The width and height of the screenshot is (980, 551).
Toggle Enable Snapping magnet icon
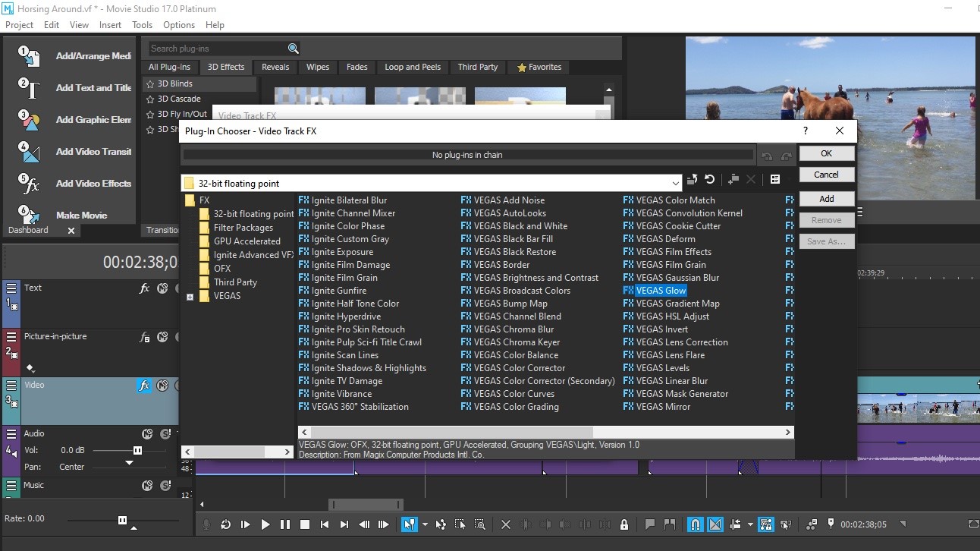click(695, 524)
